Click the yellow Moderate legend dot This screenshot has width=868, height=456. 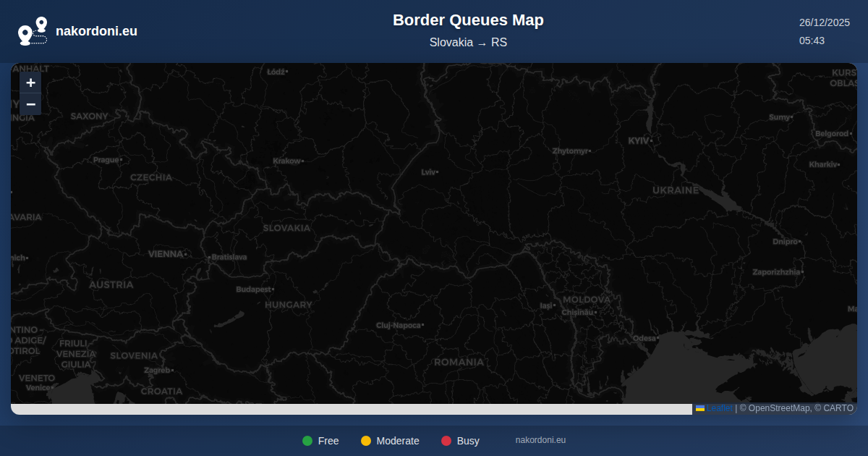(x=366, y=441)
